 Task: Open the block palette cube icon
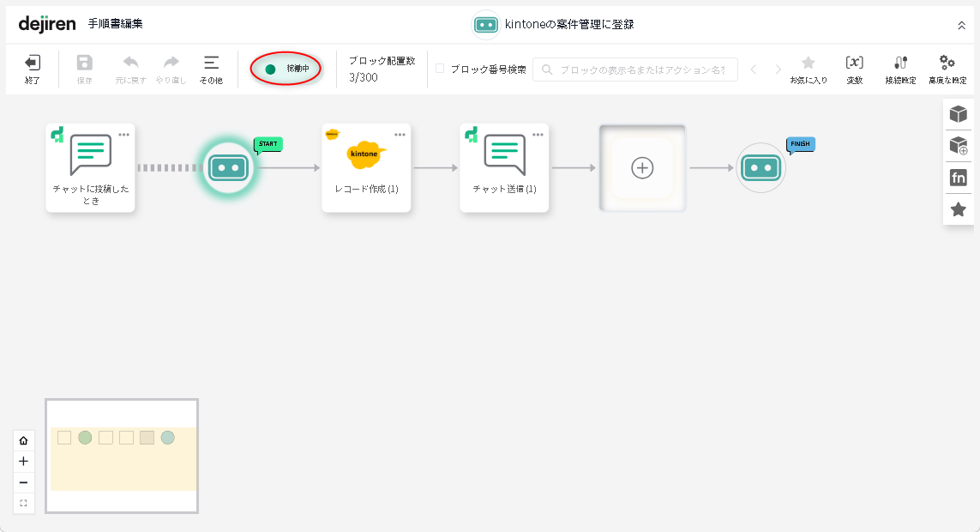[x=958, y=114]
